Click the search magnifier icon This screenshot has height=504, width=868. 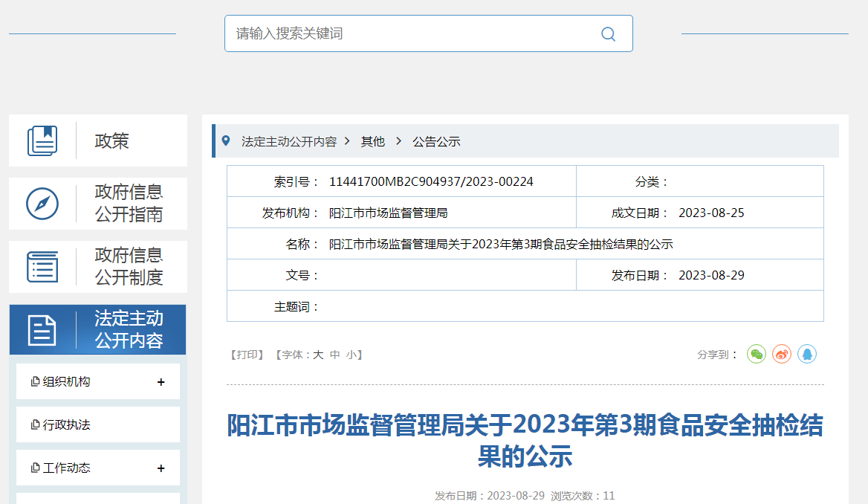(x=608, y=33)
